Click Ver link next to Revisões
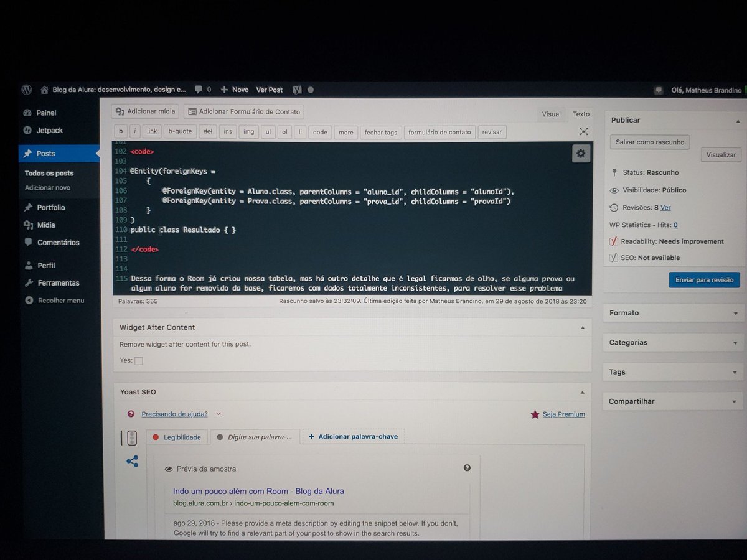 (665, 207)
